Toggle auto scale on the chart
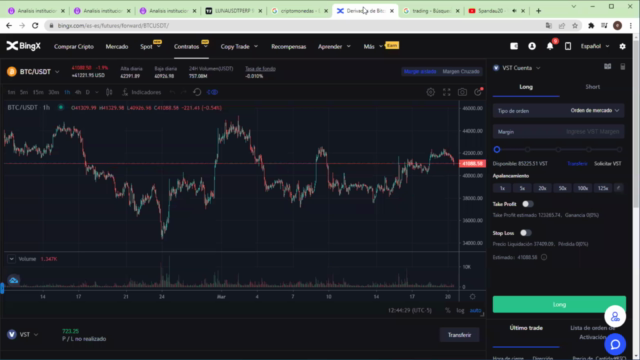The height and width of the screenshot is (360, 640). pos(475,311)
